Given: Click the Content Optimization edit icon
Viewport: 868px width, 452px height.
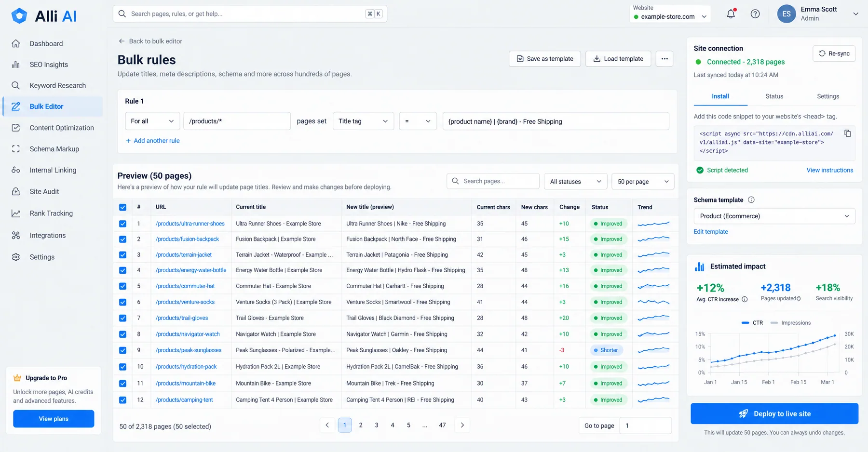Looking at the screenshot, I should pyautogui.click(x=16, y=128).
